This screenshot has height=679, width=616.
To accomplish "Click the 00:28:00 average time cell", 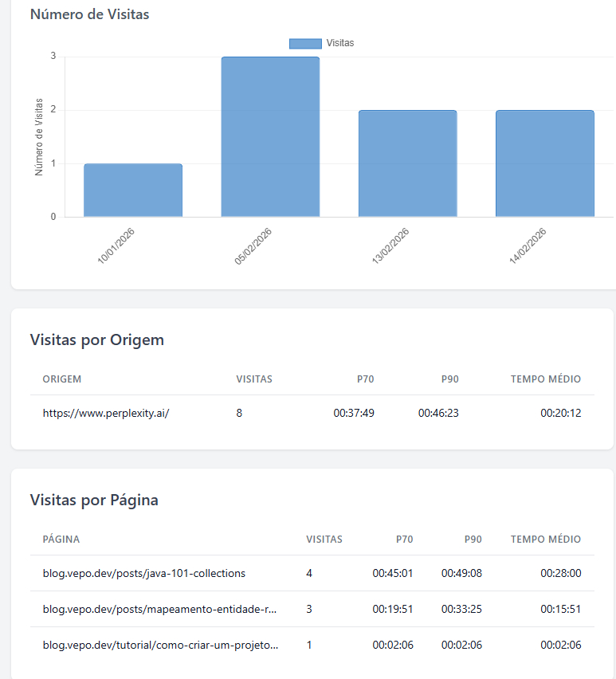I will pyautogui.click(x=560, y=573).
